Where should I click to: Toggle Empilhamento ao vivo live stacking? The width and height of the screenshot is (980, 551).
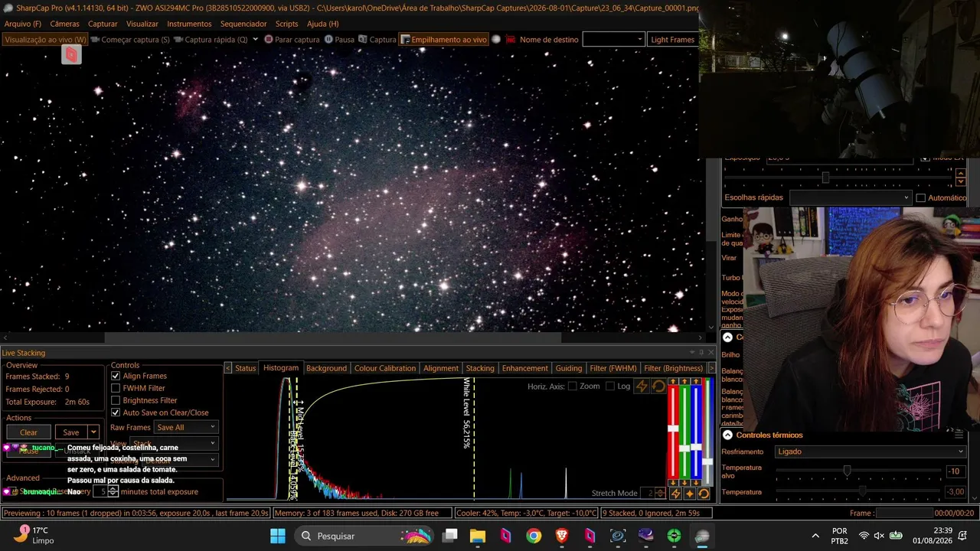[444, 39]
